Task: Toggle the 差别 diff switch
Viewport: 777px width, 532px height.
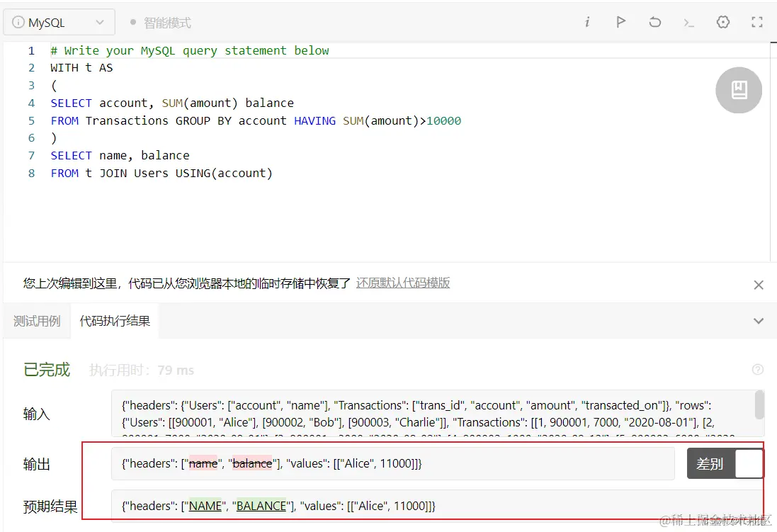Action: pyautogui.click(x=725, y=463)
